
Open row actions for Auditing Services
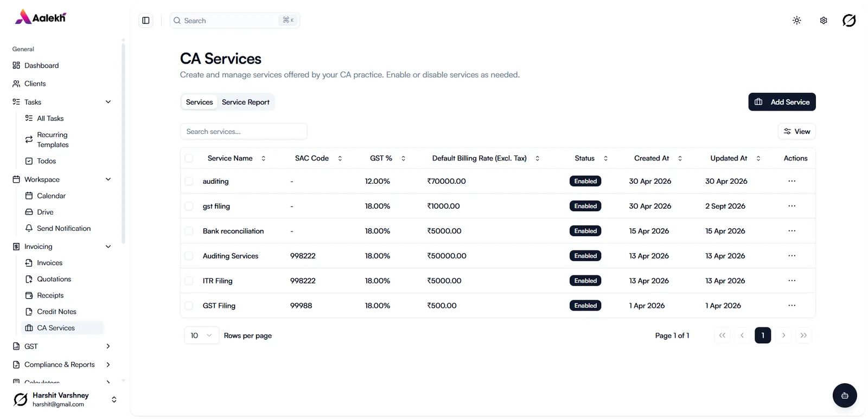tap(792, 256)
